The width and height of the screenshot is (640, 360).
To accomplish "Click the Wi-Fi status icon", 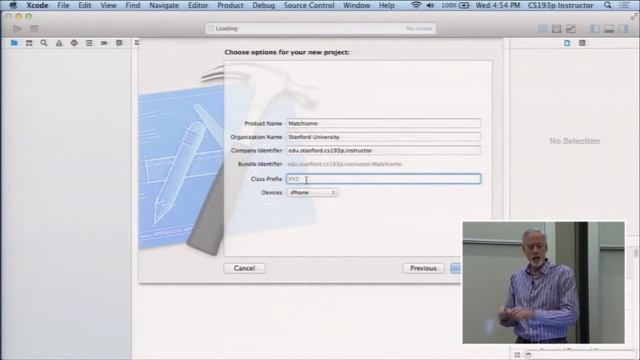I will pyautogui.click(x=416, y=5).
